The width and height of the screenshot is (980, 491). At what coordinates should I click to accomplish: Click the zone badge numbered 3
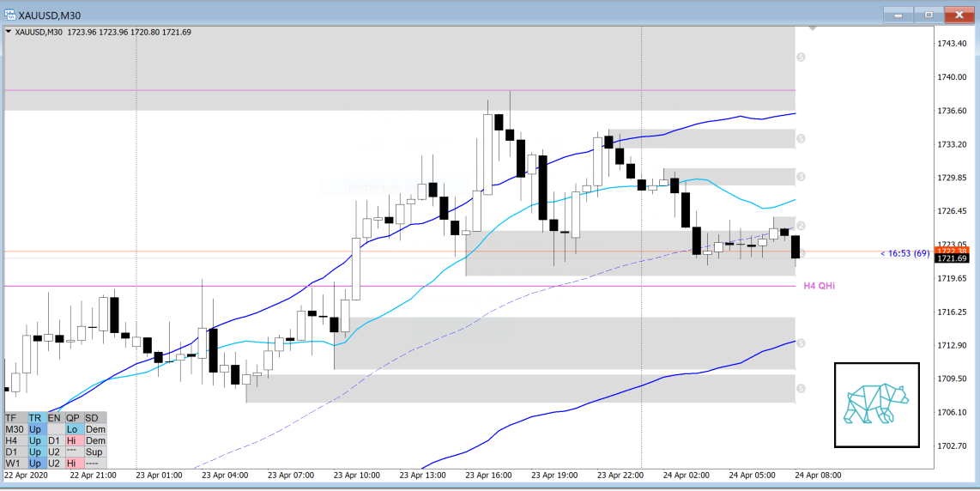pos(801,177)
